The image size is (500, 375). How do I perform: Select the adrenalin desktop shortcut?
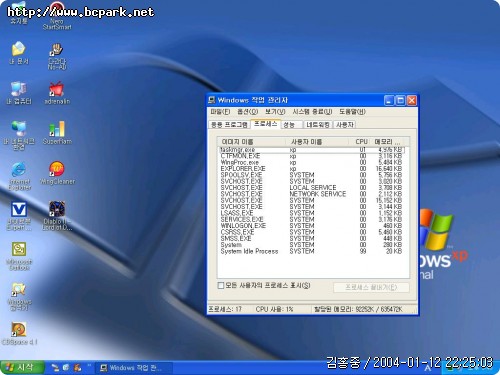[57, 93]
